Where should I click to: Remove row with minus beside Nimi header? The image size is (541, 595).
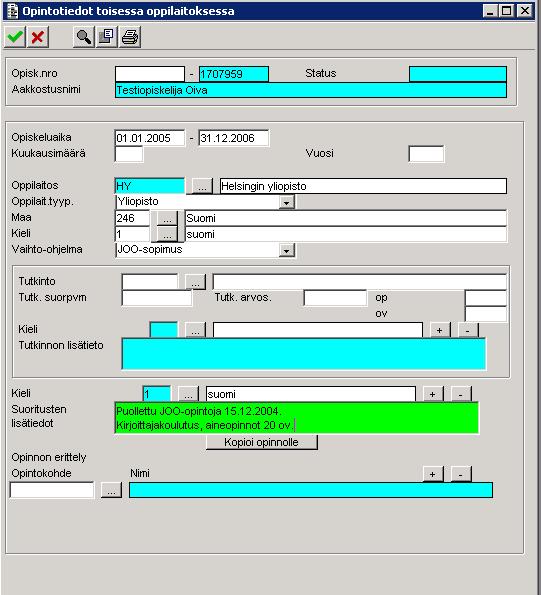click(x=461, y=474)
